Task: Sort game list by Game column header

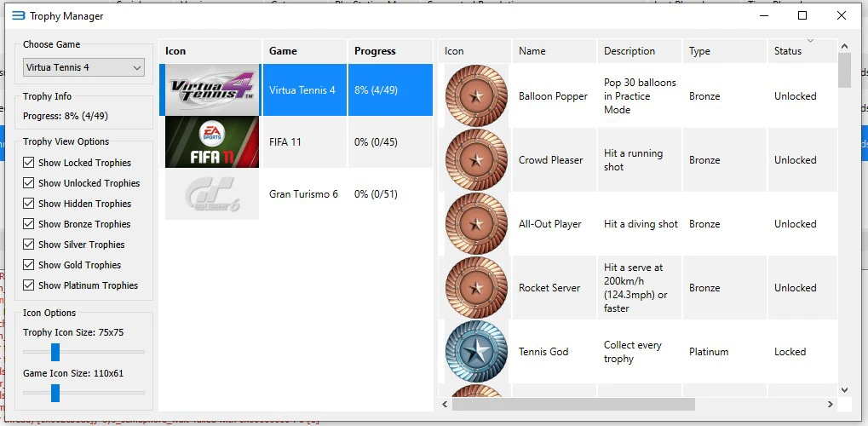Action: pos(305,51)
